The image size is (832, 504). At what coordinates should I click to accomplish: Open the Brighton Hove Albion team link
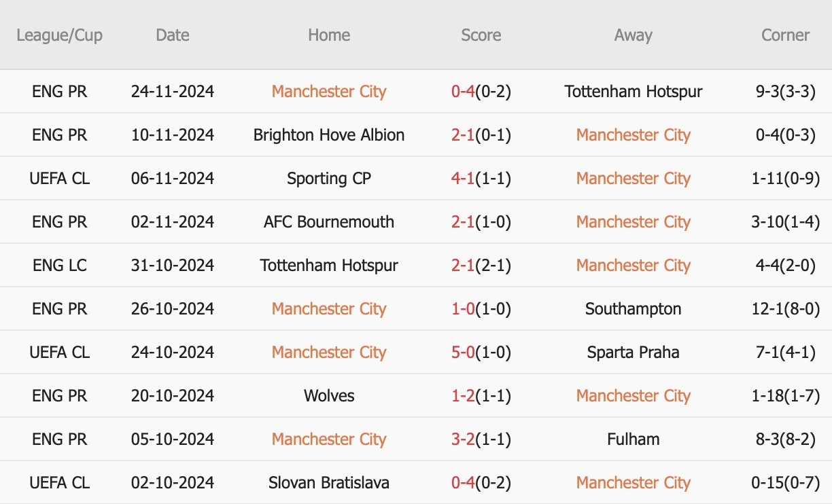(x=329, y=135)
